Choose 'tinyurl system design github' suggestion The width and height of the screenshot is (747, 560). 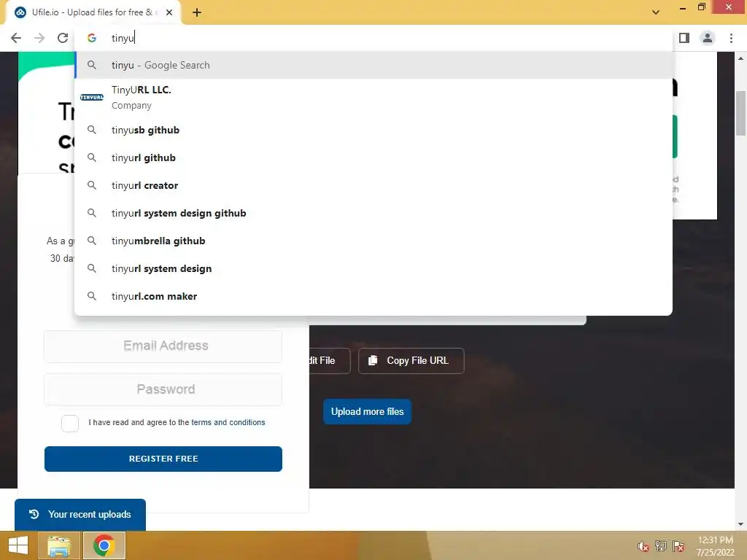(x=373, y=213)
